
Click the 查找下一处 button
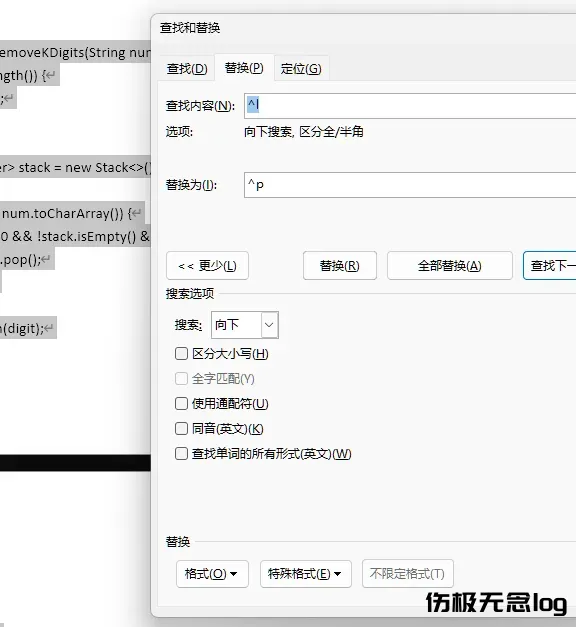click(550, 266)
